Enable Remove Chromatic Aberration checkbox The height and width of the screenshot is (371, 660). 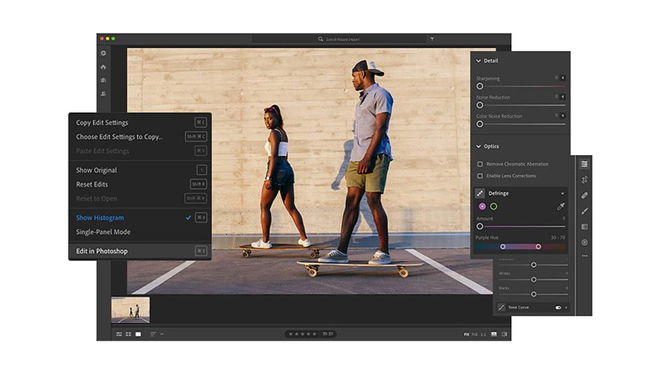click(480, 164)
